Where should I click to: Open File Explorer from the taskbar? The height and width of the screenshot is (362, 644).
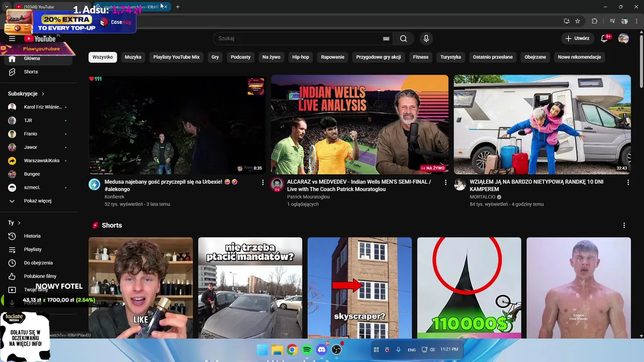tap(277, 350)
